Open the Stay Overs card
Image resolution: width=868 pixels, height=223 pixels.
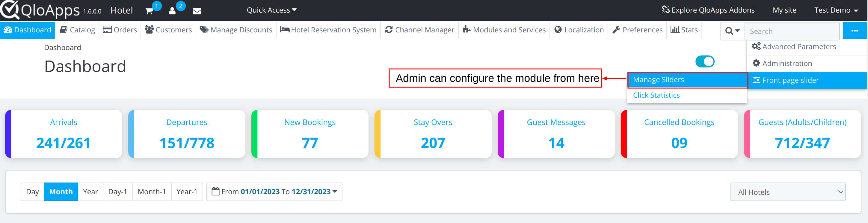[433, 134]
